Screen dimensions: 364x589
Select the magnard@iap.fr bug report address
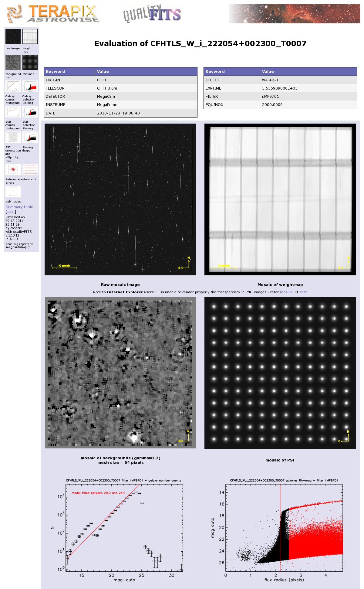click(18, 247)
